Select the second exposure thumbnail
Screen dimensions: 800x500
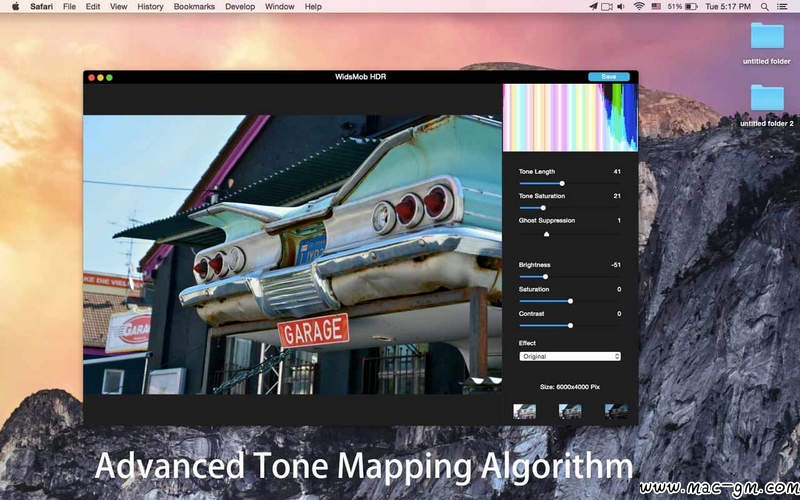coord(570,411)
